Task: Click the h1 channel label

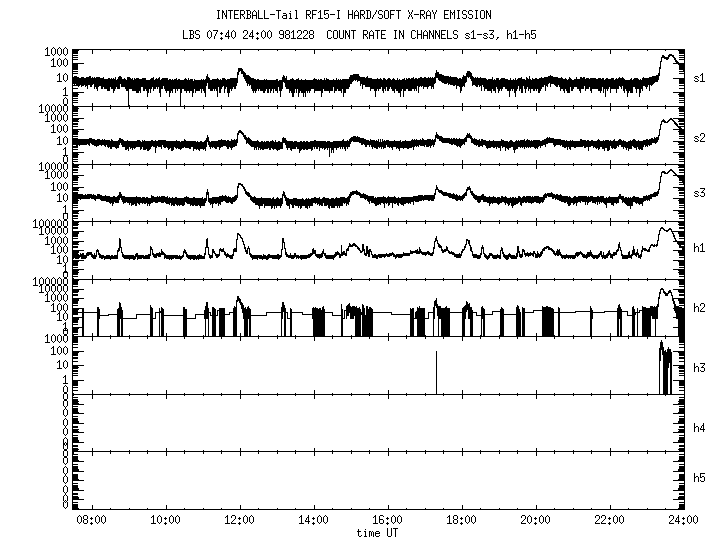Action: [x=699, y=249]
